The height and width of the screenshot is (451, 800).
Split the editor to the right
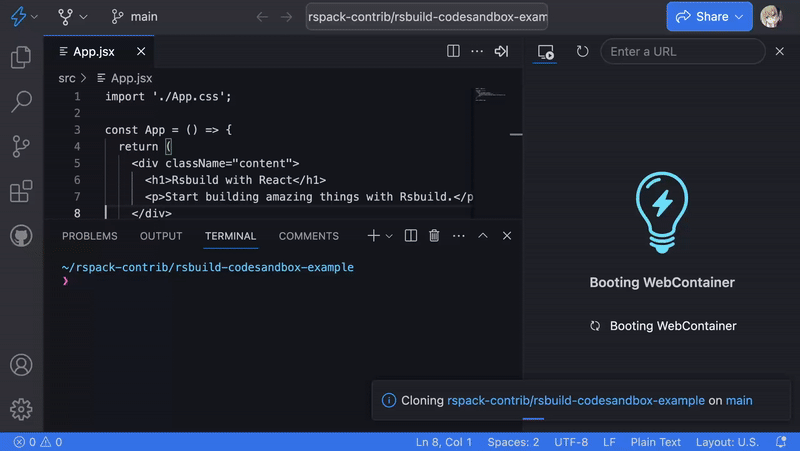coord(453,51)
